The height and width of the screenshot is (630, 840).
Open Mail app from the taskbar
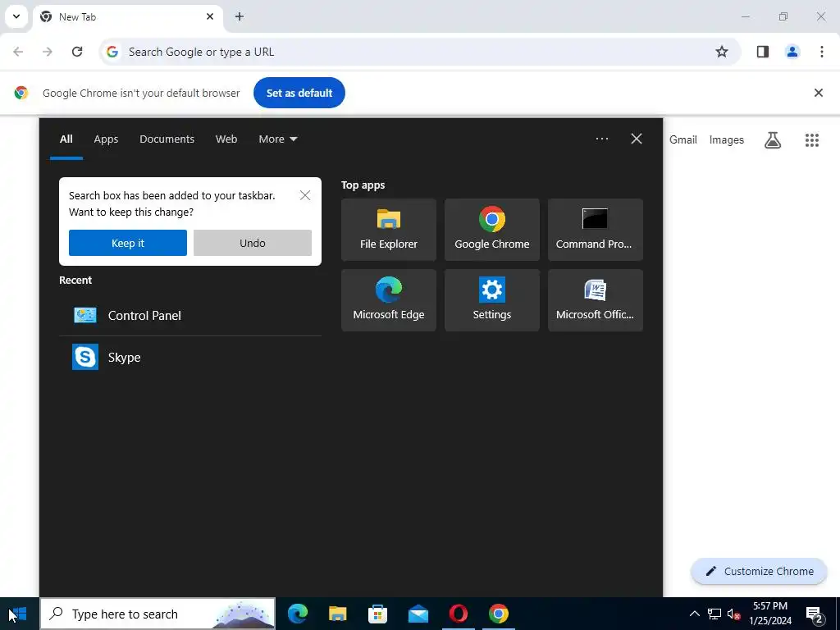click(418, 614)
